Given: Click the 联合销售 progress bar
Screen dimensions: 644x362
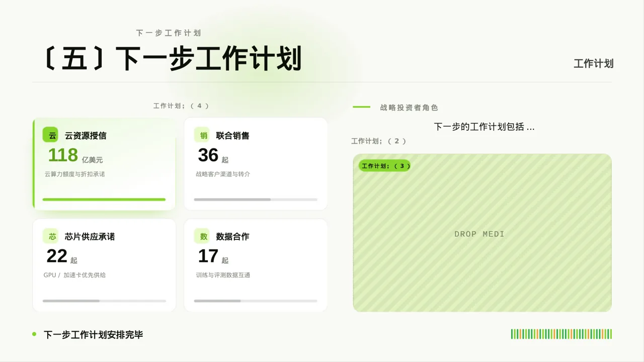Looking at the screenshot, I should [256, 200].
